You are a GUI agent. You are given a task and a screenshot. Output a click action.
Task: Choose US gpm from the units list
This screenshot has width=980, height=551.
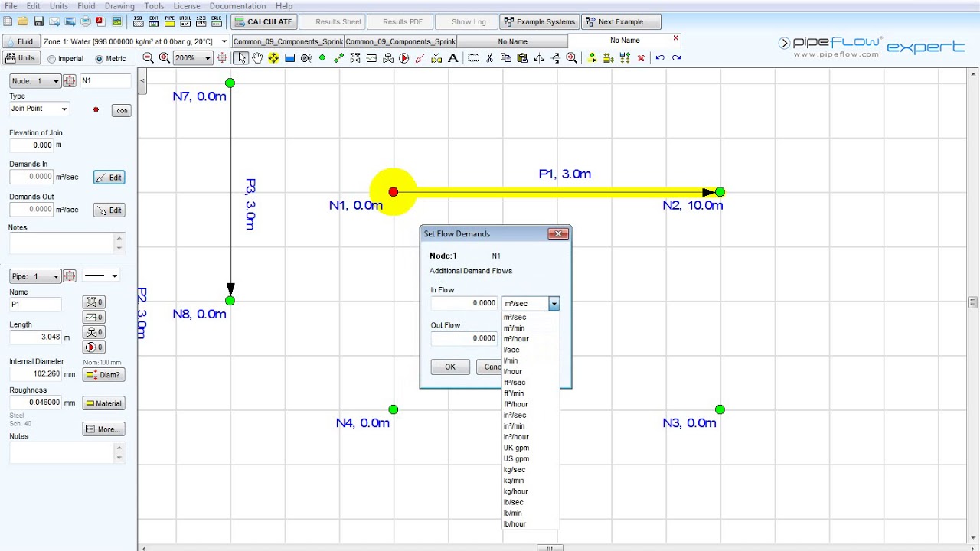[x=516, y=458]
